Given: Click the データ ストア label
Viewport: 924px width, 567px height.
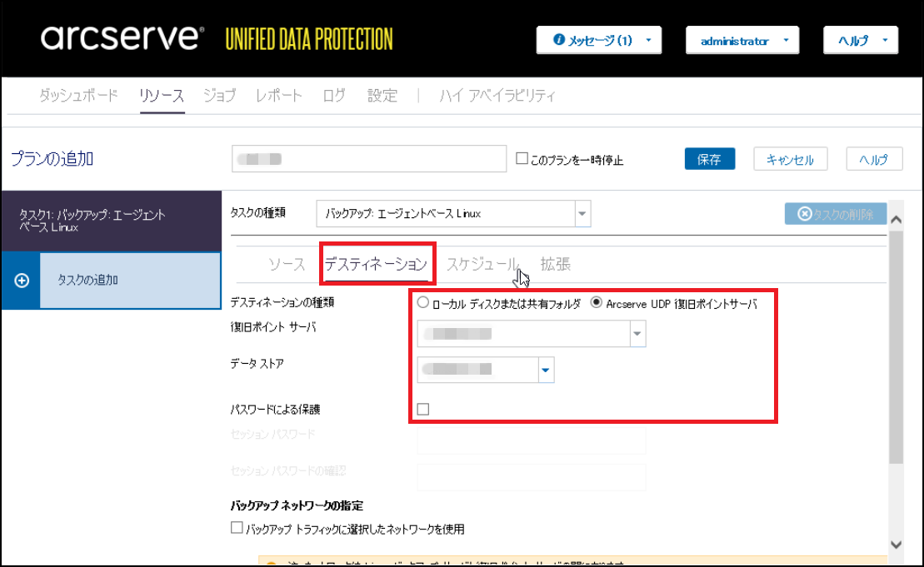Looking at the screenshot, I should coord(257,363).
